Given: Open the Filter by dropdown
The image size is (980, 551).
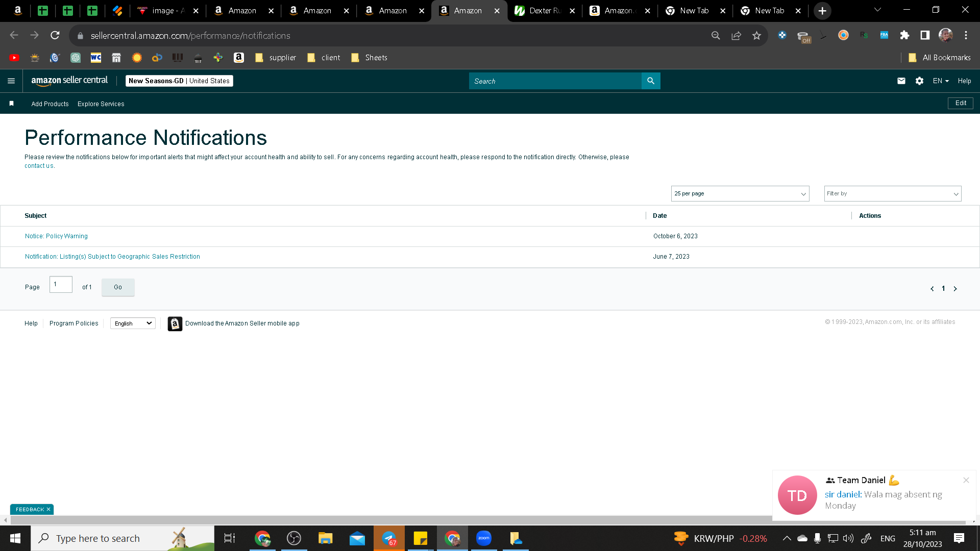Looking at the screenshot, I should pos(893,194).
